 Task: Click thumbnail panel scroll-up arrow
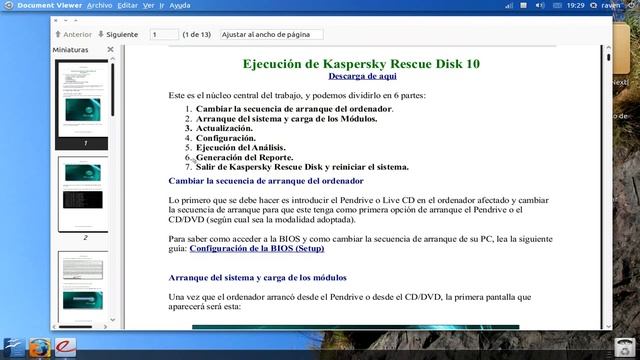coord(113,59)
